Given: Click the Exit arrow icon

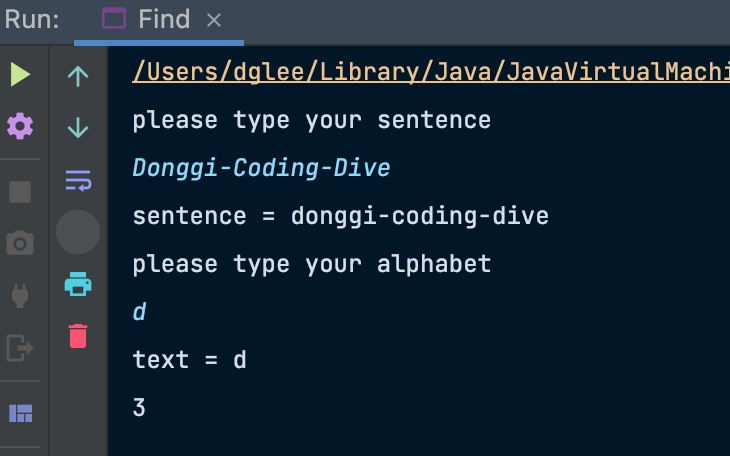Looking at the screenshot, I should click(20, 347).
